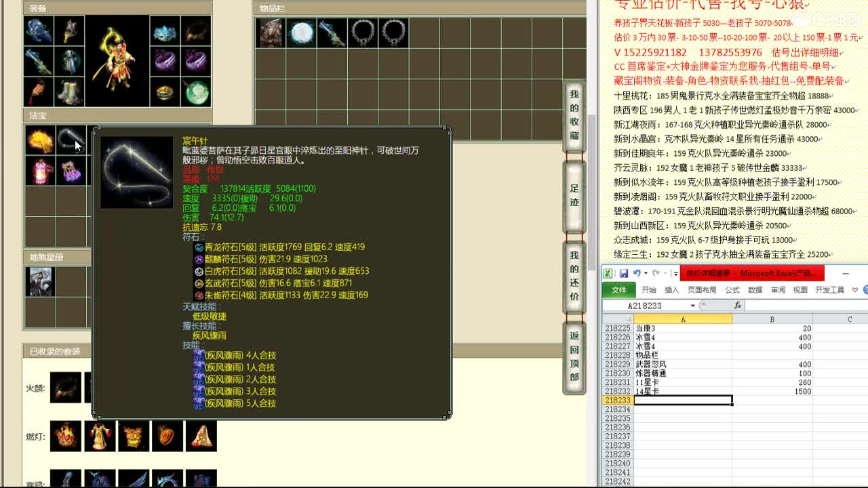Click the Excel cell containing 14星卡
The height and width of the screenshot is (488, 868).
683,391
